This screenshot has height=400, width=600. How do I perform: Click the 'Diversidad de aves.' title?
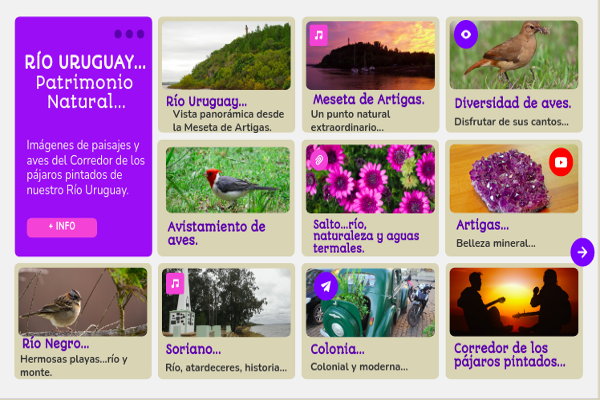513,103
